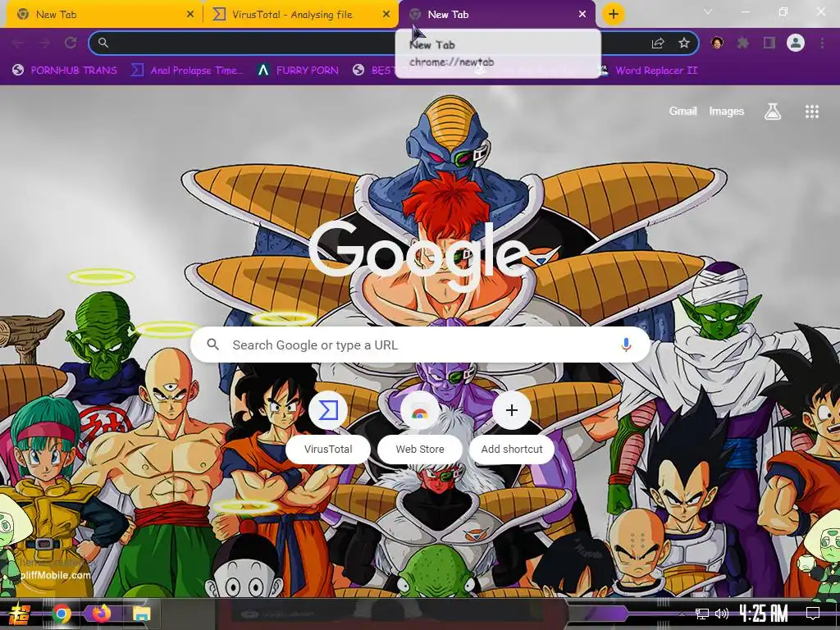
Task: Select the active purple New Tab tab
Action: pyautogui.click(x=496, y=15)
